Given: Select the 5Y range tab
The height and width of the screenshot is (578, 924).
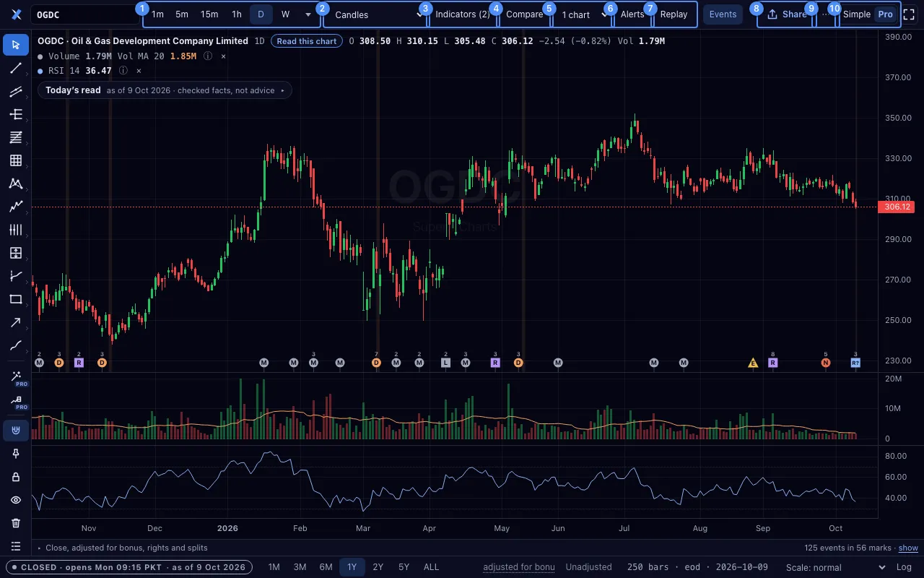Looking at the screenshot, I should pyautogui.click(x=404, y=567).
